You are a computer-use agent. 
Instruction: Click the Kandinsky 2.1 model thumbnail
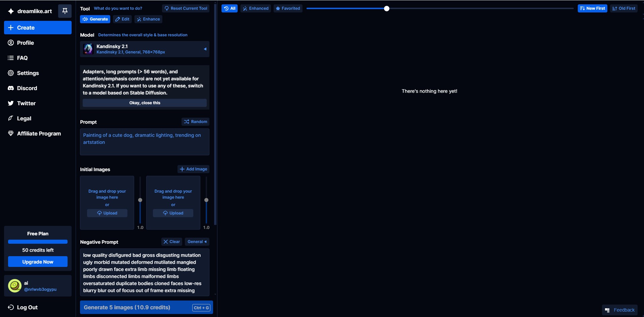tap(88, 49)
